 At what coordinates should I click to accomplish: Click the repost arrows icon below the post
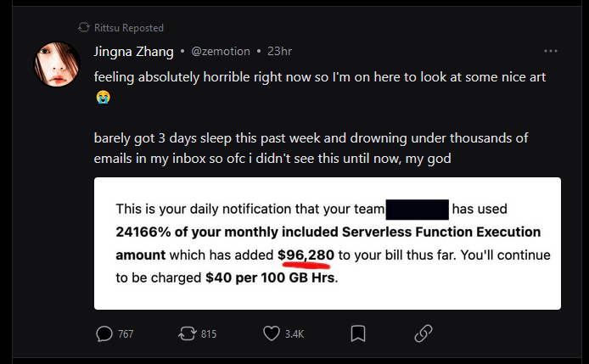click(187, 333)
